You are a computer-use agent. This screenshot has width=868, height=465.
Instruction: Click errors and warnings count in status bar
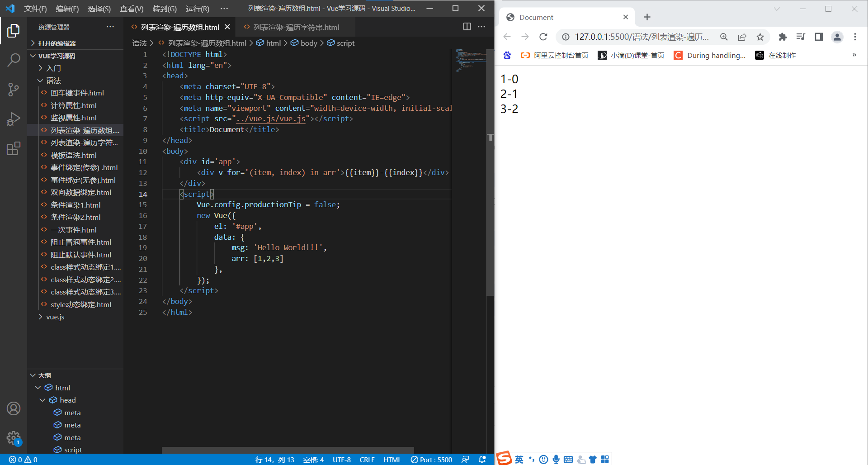click(23, 460)
